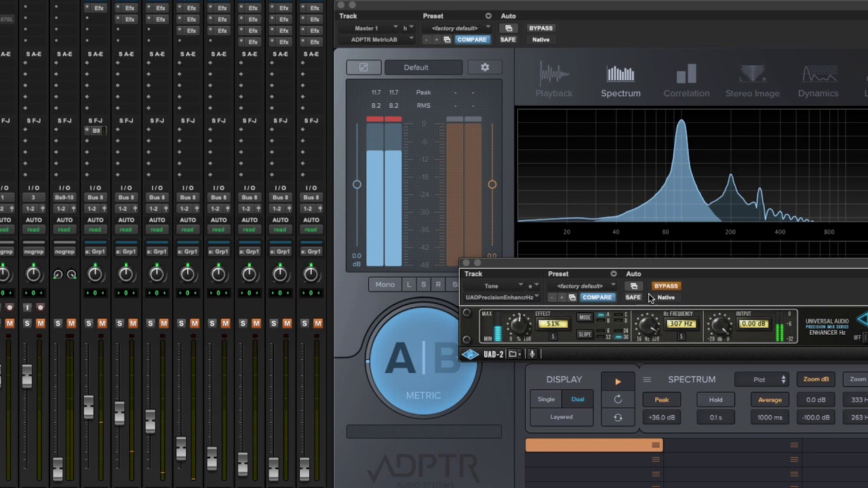This screenshot has height=488, width=868.
Task: Click MetricAB copy preset settings icon
Action: pos(446,40)
